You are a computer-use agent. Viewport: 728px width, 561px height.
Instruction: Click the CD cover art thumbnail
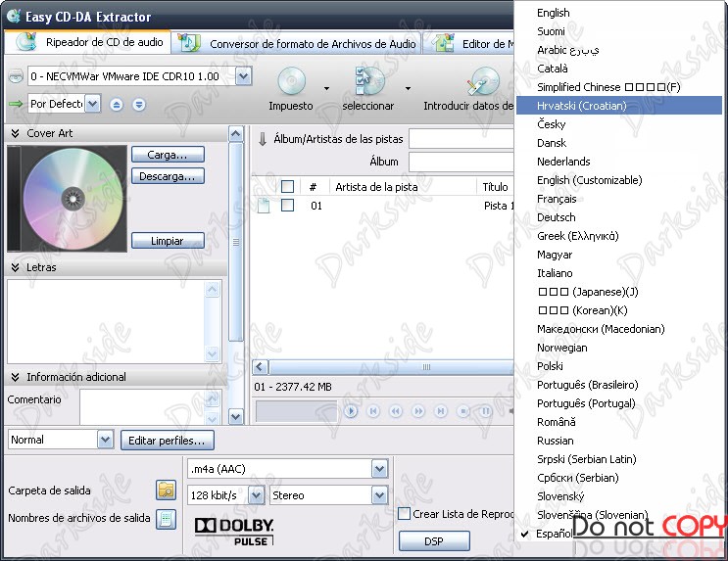coord(68,199)
